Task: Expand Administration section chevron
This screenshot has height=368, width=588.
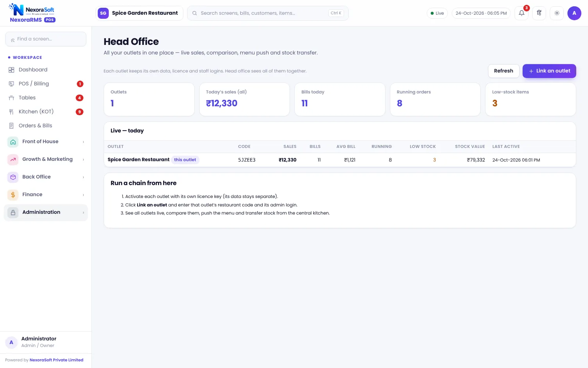Action: 83,213
